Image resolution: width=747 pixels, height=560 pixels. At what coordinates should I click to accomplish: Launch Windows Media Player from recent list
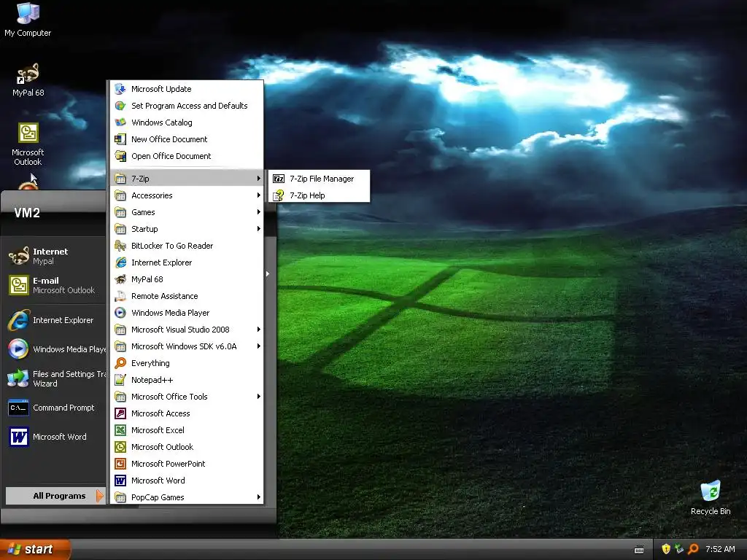55,349
